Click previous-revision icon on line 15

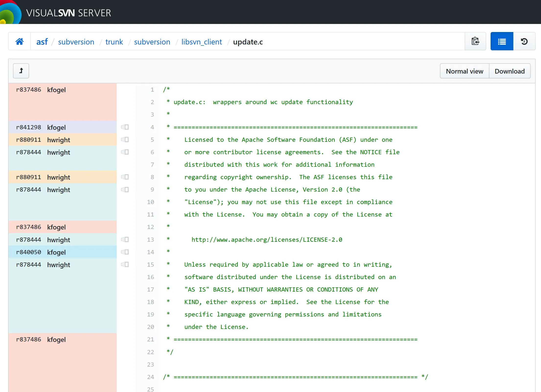tap(125, 264)
